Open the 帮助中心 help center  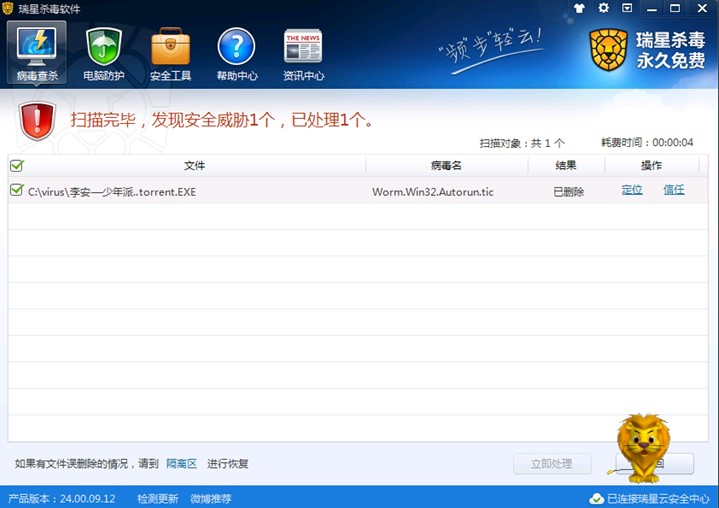[x=237, y=53]
